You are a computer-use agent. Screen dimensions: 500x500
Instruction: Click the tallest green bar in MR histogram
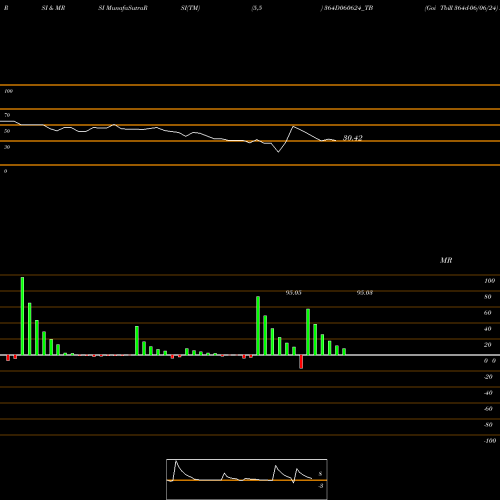(x=22, y=316)
